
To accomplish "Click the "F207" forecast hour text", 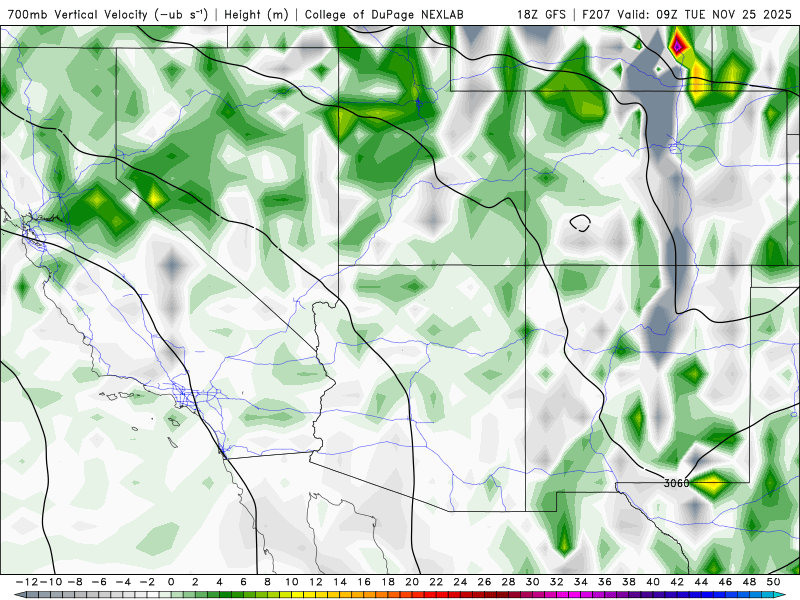I will pyautogui.click(x=597, y=14).
